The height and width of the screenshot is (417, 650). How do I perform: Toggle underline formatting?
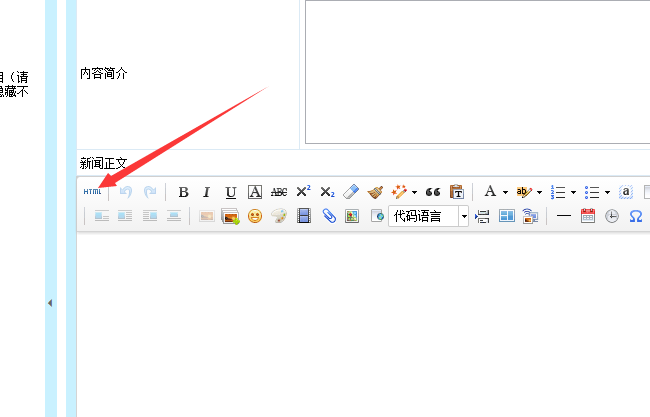click(231, 192)
